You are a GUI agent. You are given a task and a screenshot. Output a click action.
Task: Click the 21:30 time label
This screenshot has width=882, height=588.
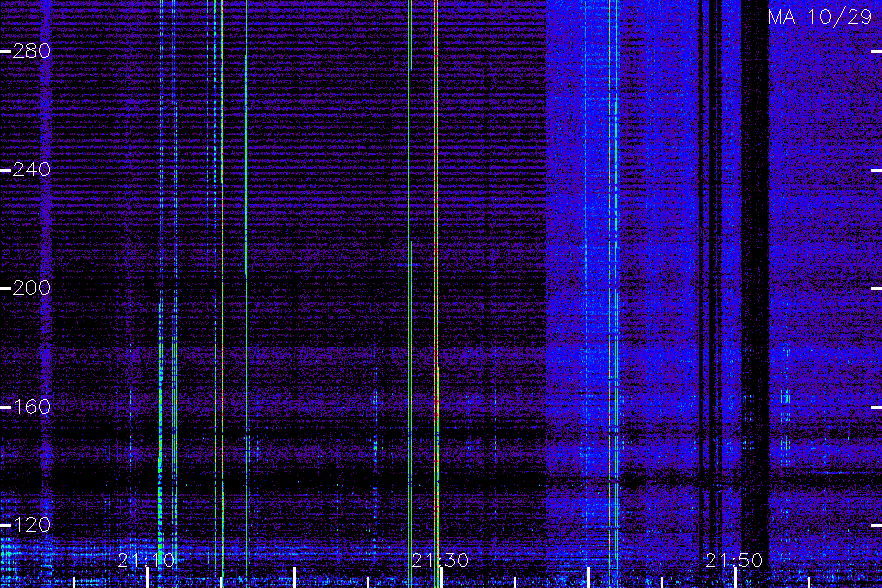pyautogui.click(x=440, y=561)
